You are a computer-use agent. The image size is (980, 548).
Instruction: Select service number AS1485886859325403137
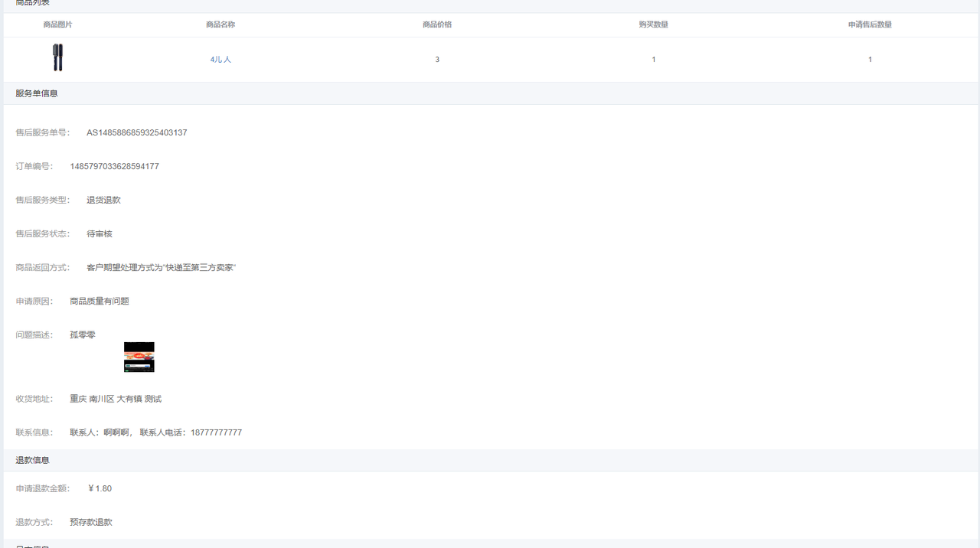pos(137,133)
